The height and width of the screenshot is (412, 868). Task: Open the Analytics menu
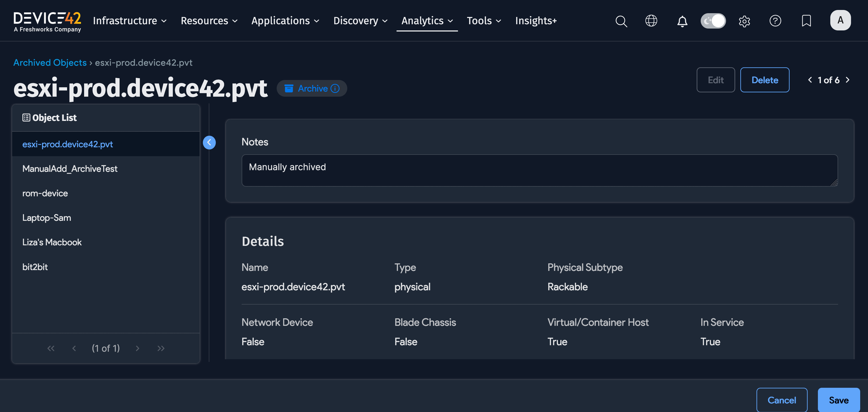tap(426, 21)
